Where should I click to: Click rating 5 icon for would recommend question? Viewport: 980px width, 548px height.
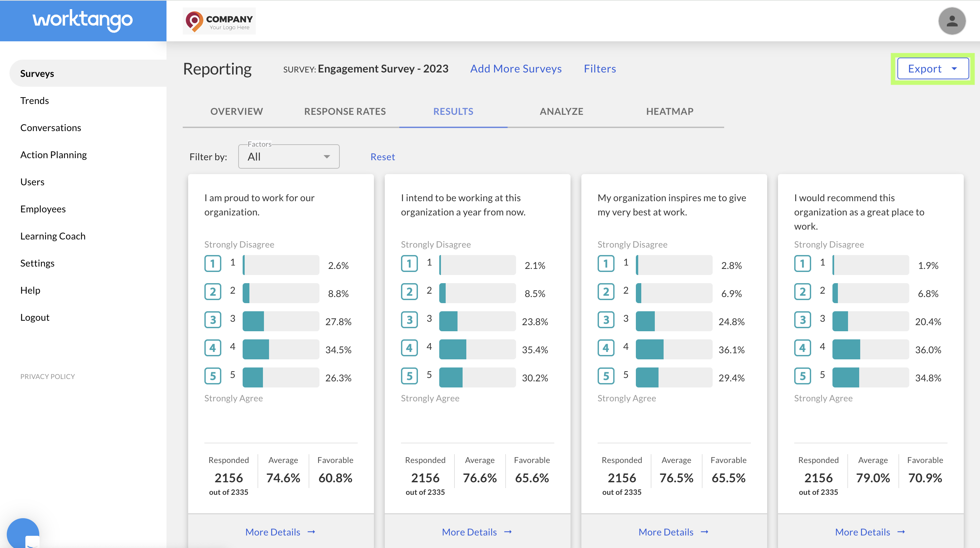[803, 376]
